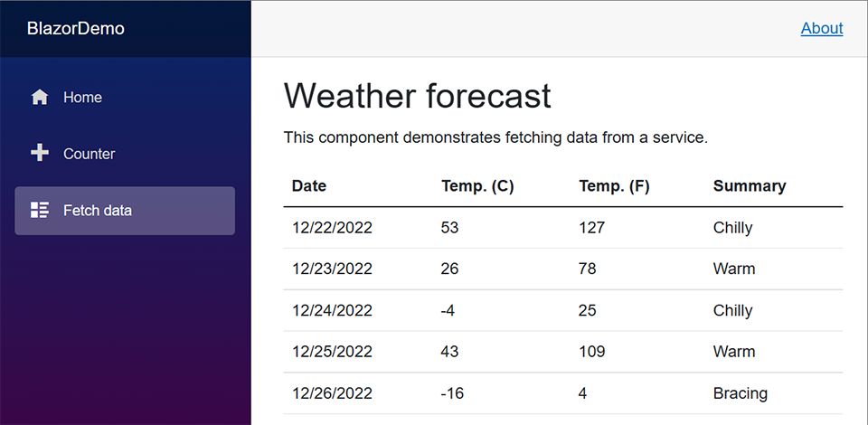Click the Summary column header
Image resolution: width=868 pixels, height=425 pixels.
click(x=750, y=186)
